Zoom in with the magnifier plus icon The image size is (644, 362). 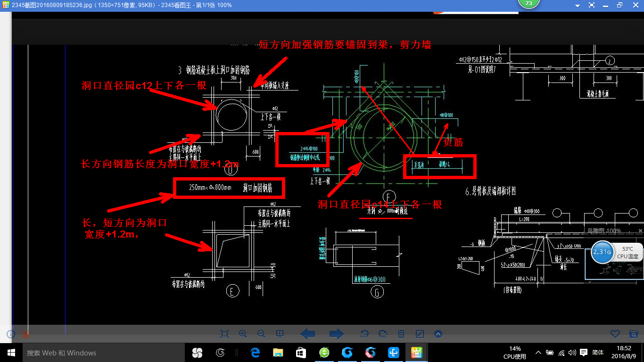(x=243, y=334)
